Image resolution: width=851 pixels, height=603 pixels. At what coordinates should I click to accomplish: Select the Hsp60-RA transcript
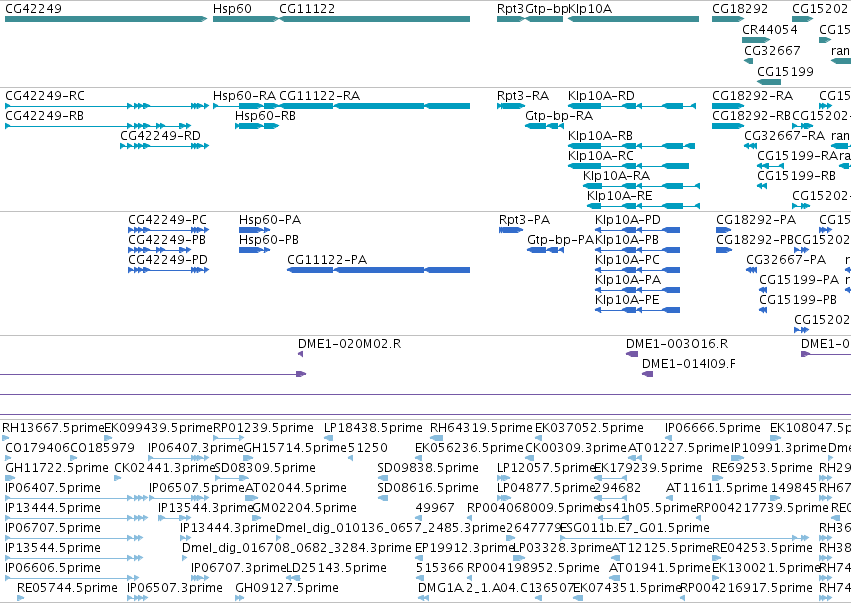point(245,106)
